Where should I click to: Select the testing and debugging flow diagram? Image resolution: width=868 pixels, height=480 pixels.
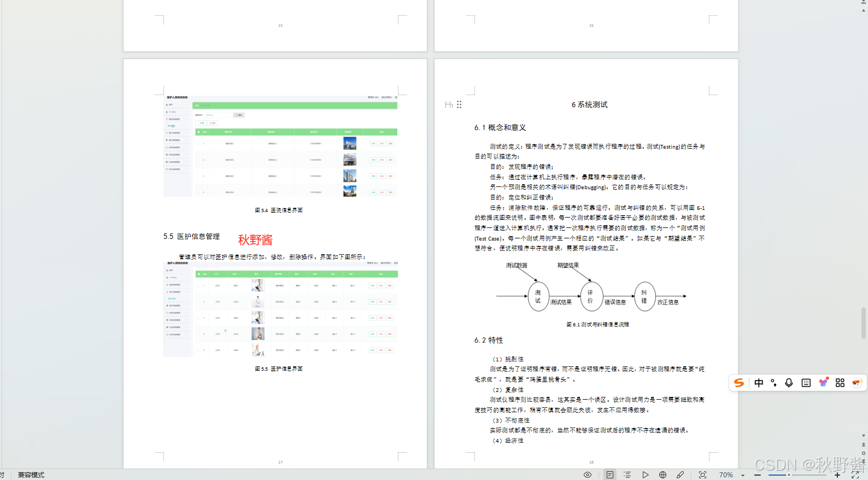(x=591, y=288)
